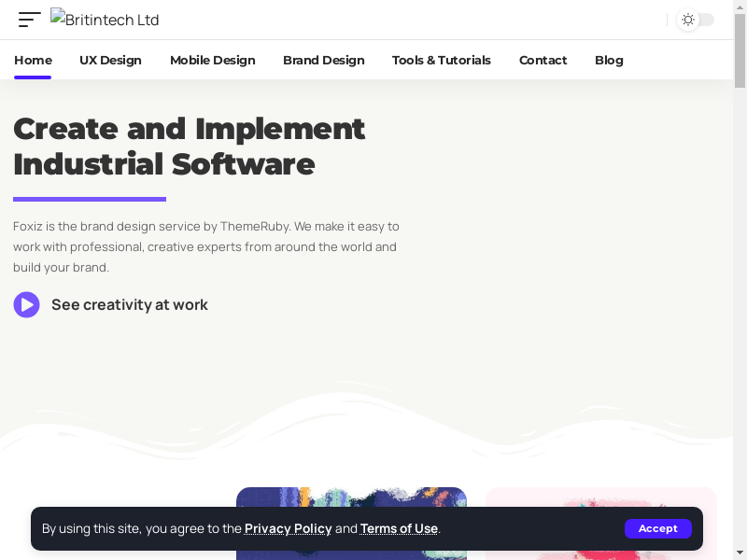Visit the Blog nav link

point(609,60)
